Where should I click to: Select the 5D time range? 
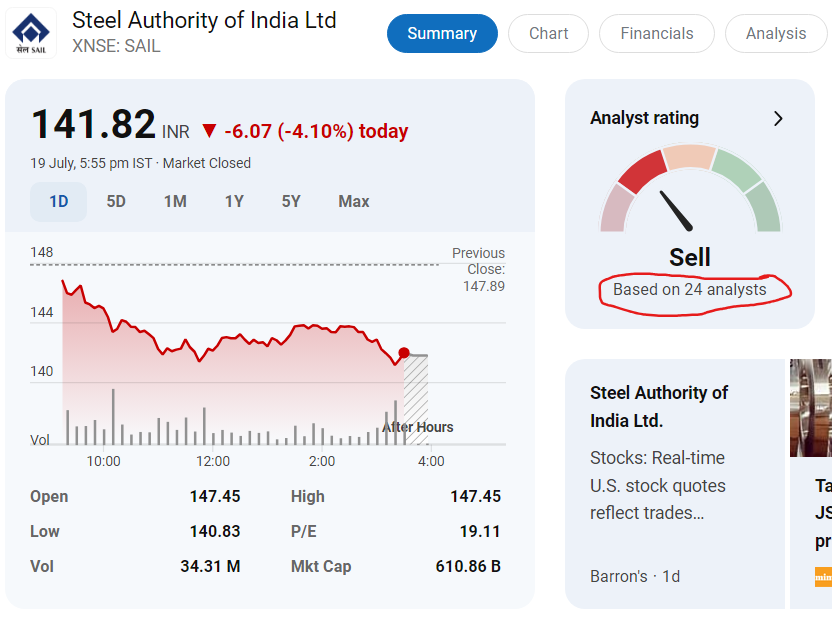[116, 202]
